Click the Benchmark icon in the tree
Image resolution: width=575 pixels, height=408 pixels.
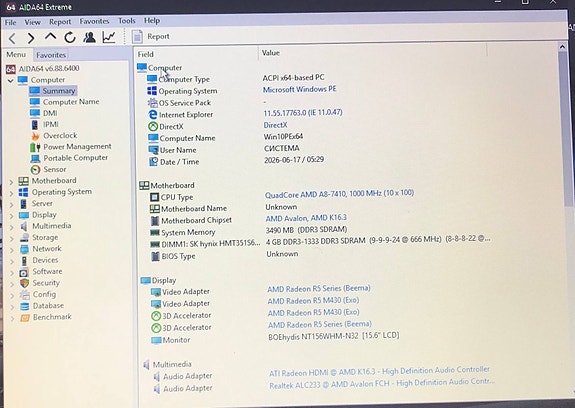[x=25, y=317]
